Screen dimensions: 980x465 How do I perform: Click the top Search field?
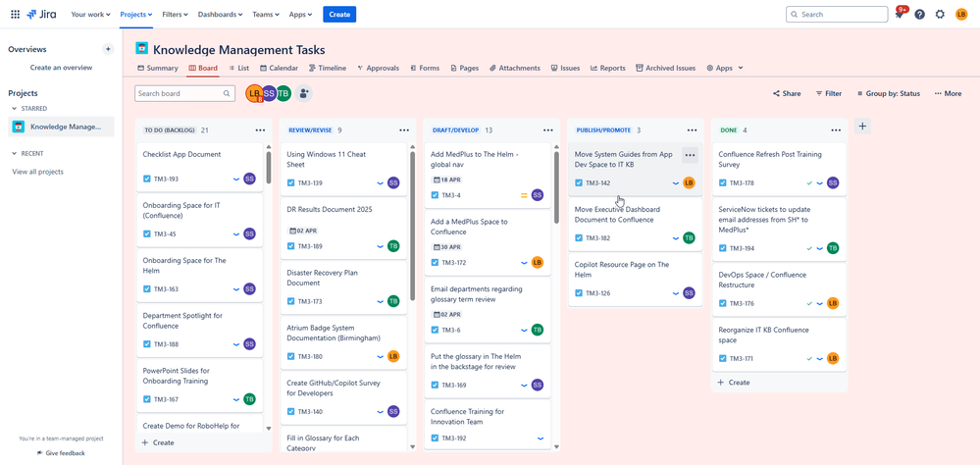pyautogui.click(x=836, y=15)
